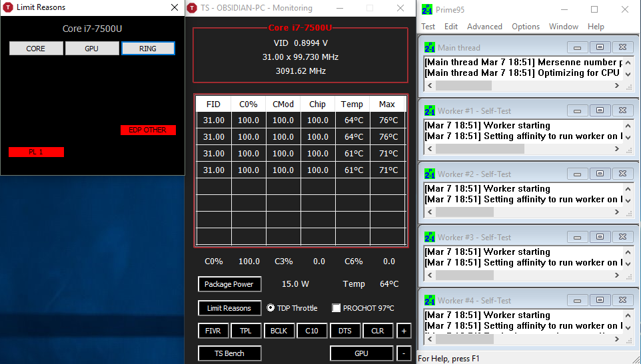Click the Main thread horizontal scrollbar thumb

tap(464, 85)
